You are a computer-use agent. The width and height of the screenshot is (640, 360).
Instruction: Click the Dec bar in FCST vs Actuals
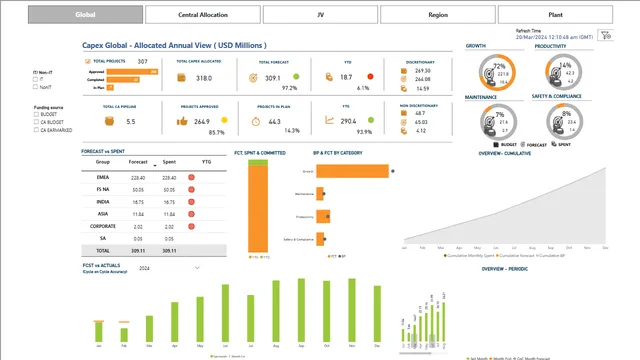coord(377,314)
